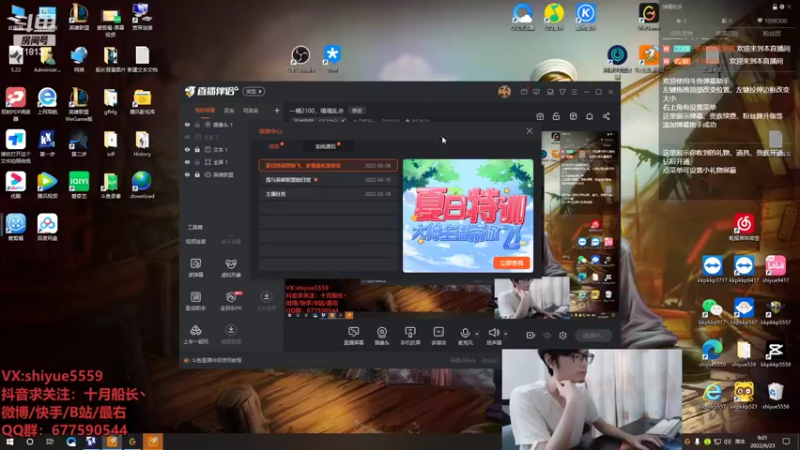Show the hidden 文本 2 source
Screen dimensions: 800x450
tap(187, 137)
